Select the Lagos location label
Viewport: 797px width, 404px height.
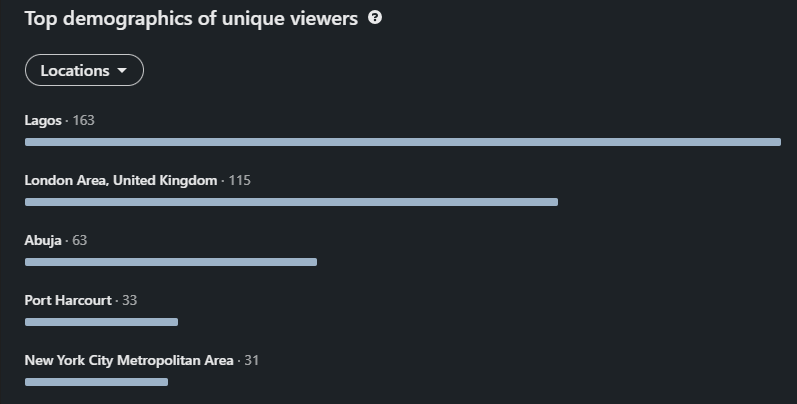[43, 121]
